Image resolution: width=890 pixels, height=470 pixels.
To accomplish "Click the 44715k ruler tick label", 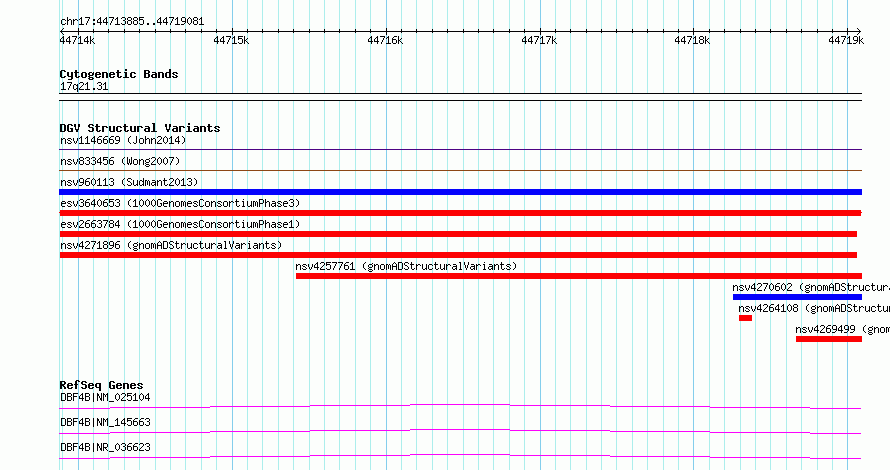I will tap(231, 40).
